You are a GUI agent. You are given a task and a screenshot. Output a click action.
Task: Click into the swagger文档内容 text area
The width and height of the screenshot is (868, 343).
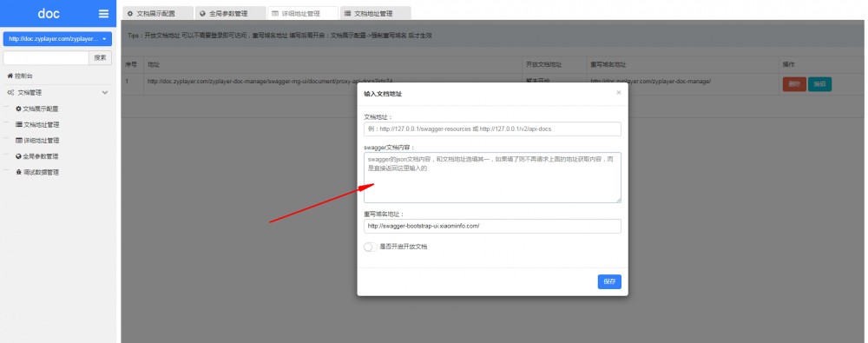493,177
